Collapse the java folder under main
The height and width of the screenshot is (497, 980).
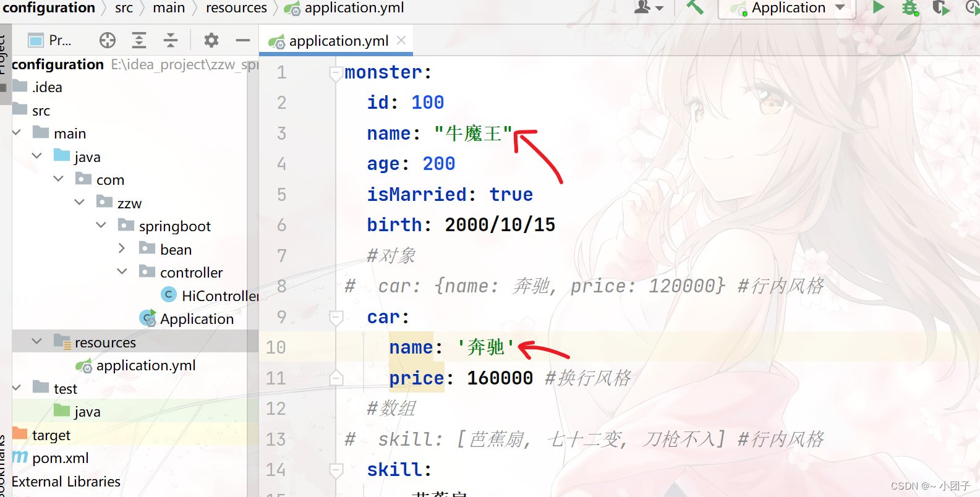[x=37, y=156]
